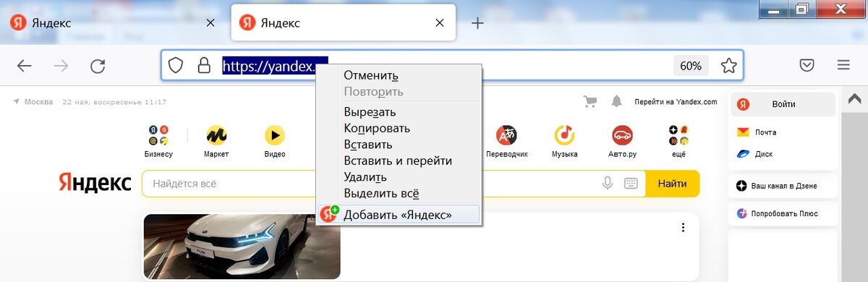Select the second Яндекс tab
Image resolution: width=868 pixels, height=282 pixels.
tap(343, 22)
